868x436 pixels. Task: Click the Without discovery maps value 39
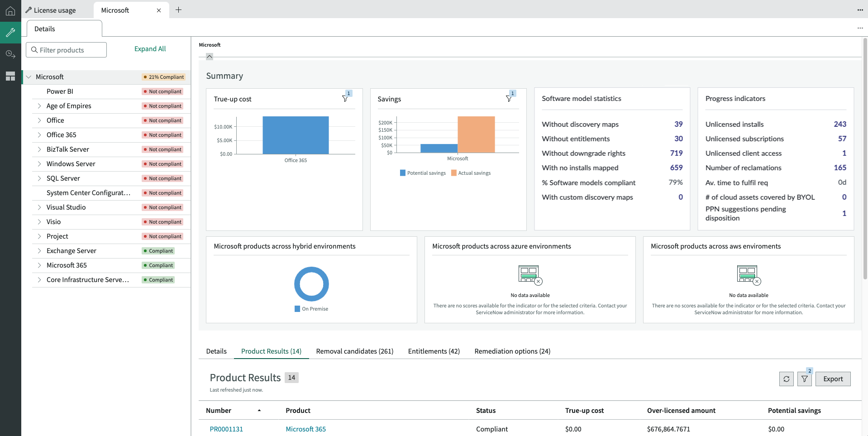point(678,124)
